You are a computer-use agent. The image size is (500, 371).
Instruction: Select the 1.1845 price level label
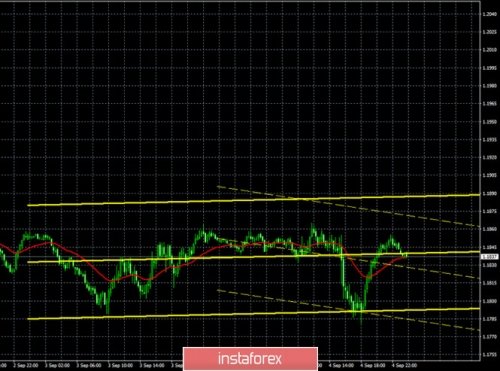coord(490,247)
